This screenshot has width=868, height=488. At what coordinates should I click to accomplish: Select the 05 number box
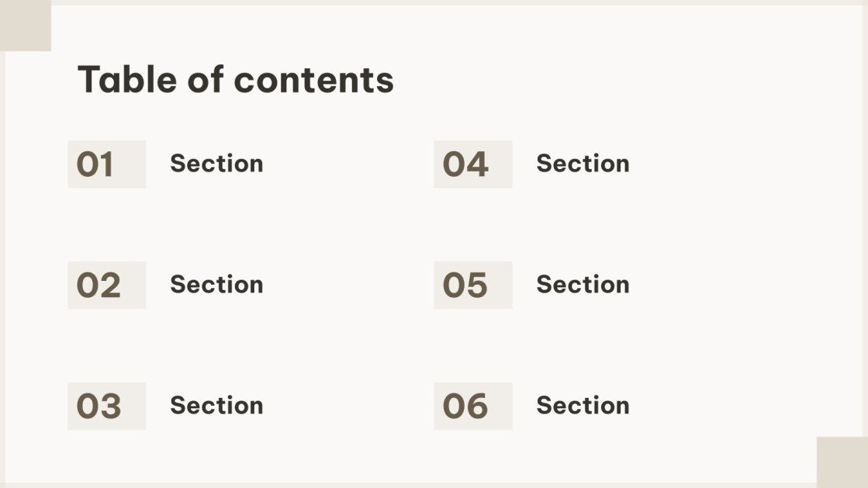pos(472,286)
